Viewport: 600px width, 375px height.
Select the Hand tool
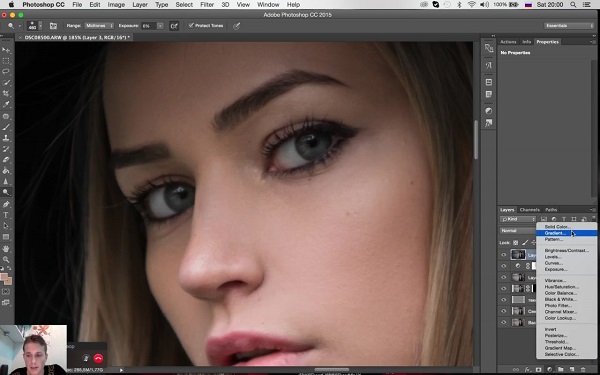6,248
